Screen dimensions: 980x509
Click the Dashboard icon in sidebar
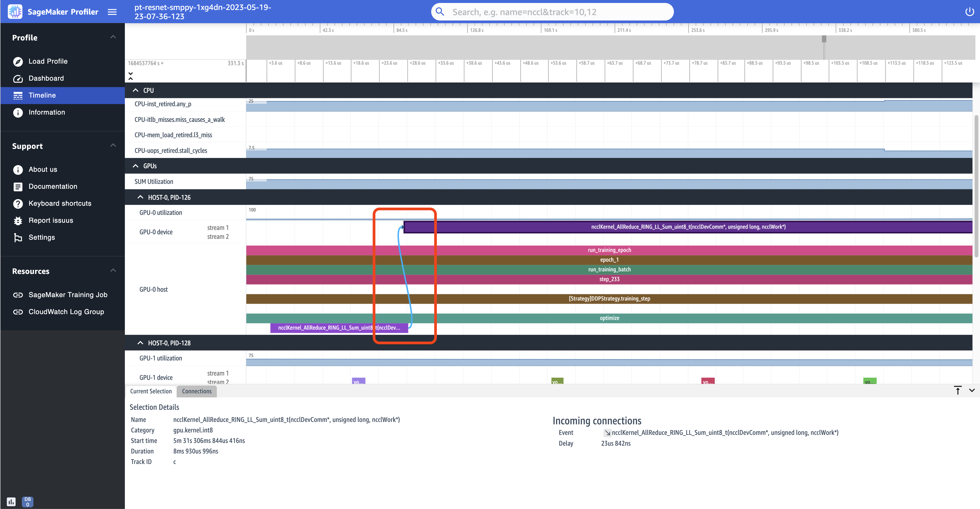tap(18, 78)
